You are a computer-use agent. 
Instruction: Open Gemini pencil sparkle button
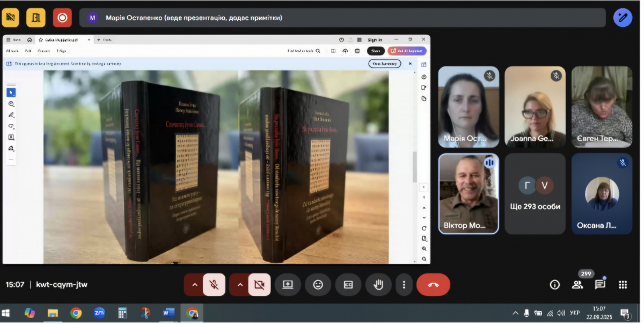tap(623, 18)
